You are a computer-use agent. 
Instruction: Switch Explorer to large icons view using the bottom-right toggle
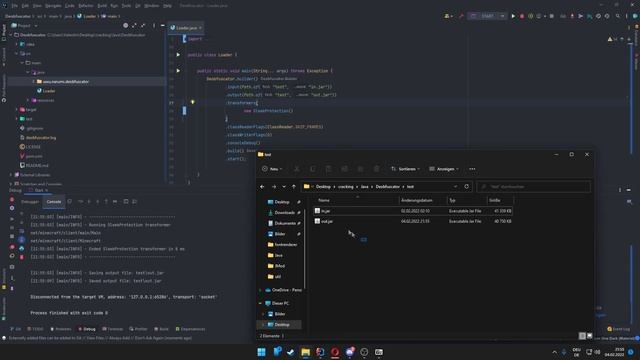(589, 336)
